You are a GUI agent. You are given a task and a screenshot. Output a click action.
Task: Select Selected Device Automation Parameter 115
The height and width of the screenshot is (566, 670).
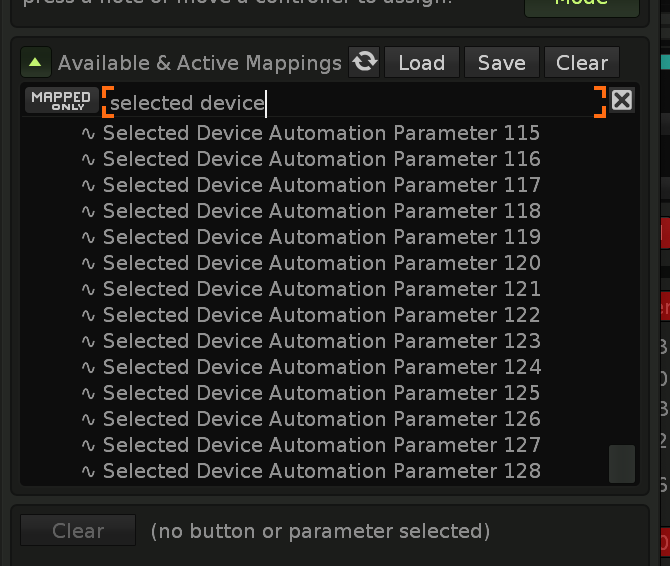(x=320, y=133)
